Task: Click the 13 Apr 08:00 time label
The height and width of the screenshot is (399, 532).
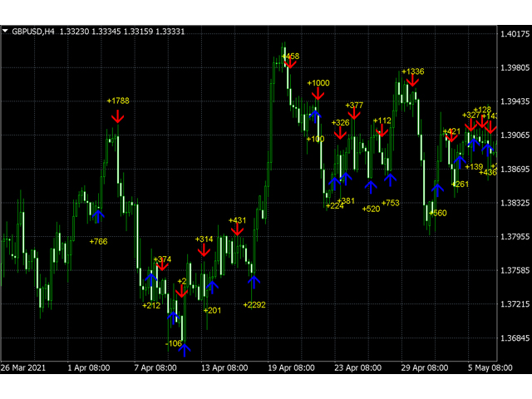Action: (x=224, y=367)
